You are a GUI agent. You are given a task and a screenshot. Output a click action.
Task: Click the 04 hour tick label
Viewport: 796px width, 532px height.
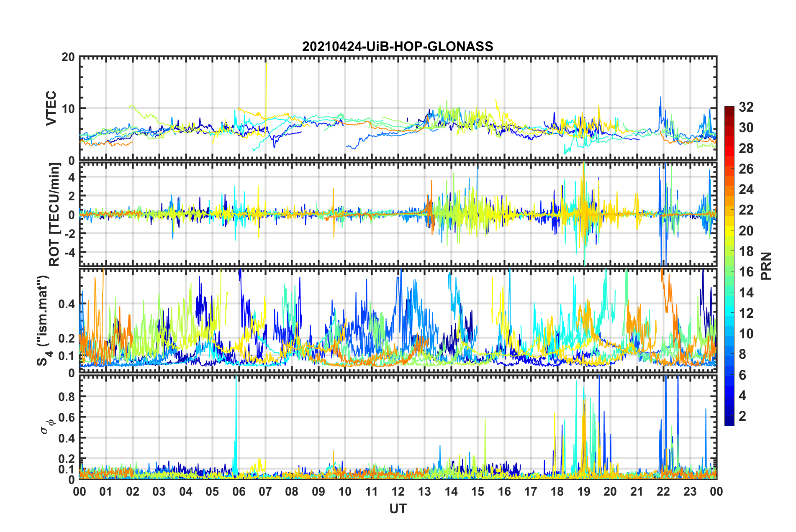pos(186,491)
